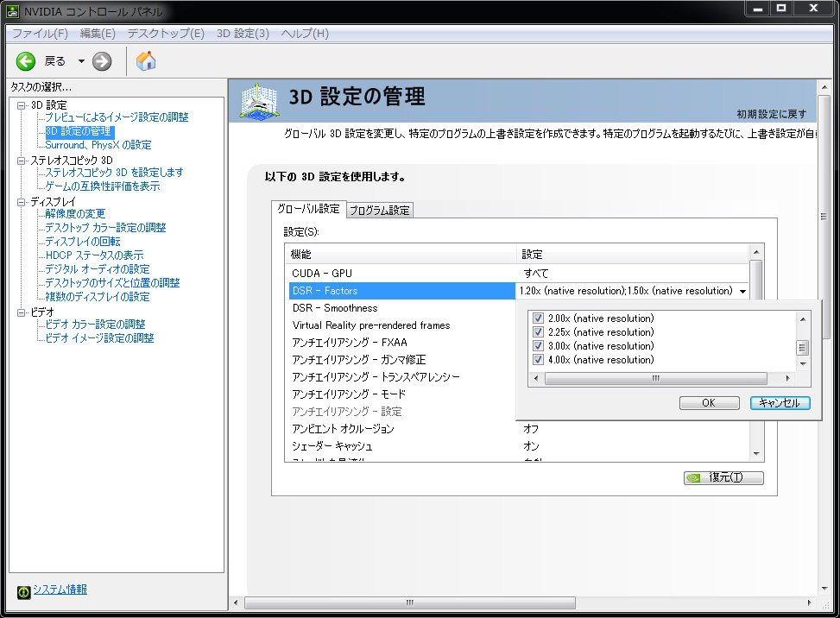The image size is (840, 618).
Task: Go to home via house icon
Action: (x=146, y=61)
